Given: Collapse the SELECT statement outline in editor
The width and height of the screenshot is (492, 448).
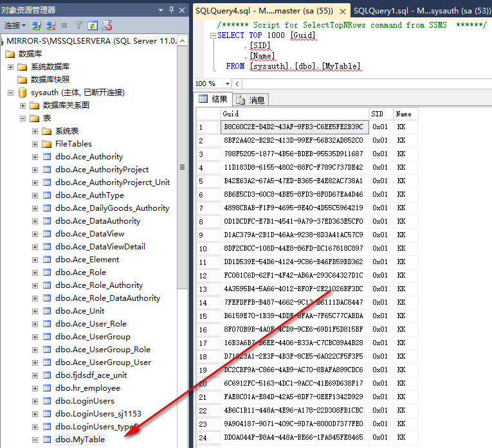Looking at the screenshot, I should [213, 35].
